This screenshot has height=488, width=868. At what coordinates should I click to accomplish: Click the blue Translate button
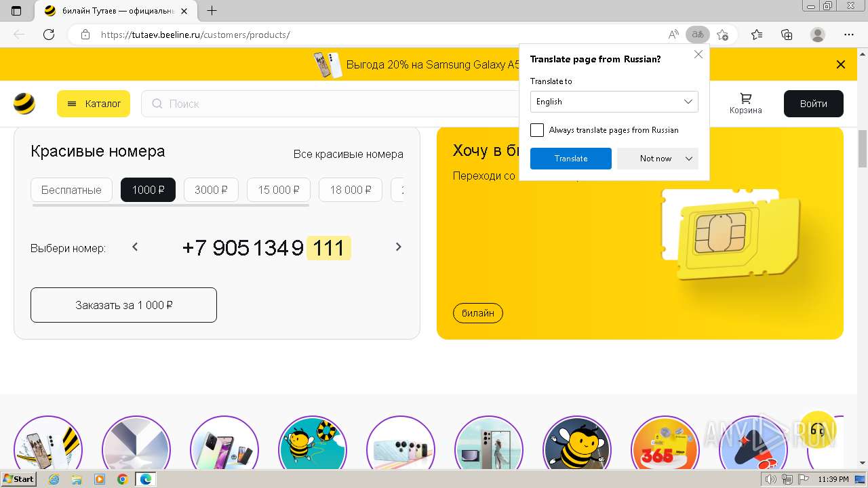coord(571,159)
